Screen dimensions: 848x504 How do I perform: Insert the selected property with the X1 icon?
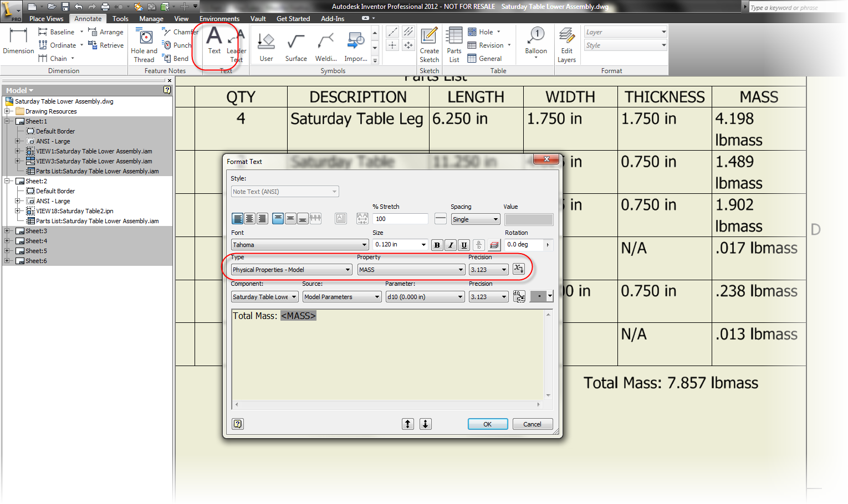[x=519, y=269]
